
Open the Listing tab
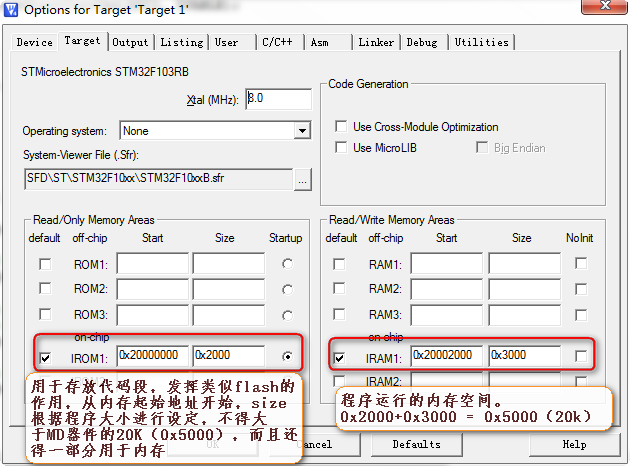pyautogui.click(x=182, y=42)
